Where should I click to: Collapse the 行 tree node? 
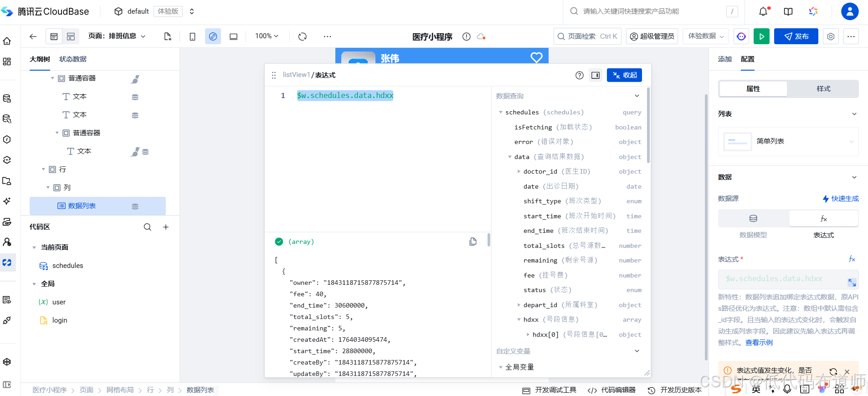point(43,170)
